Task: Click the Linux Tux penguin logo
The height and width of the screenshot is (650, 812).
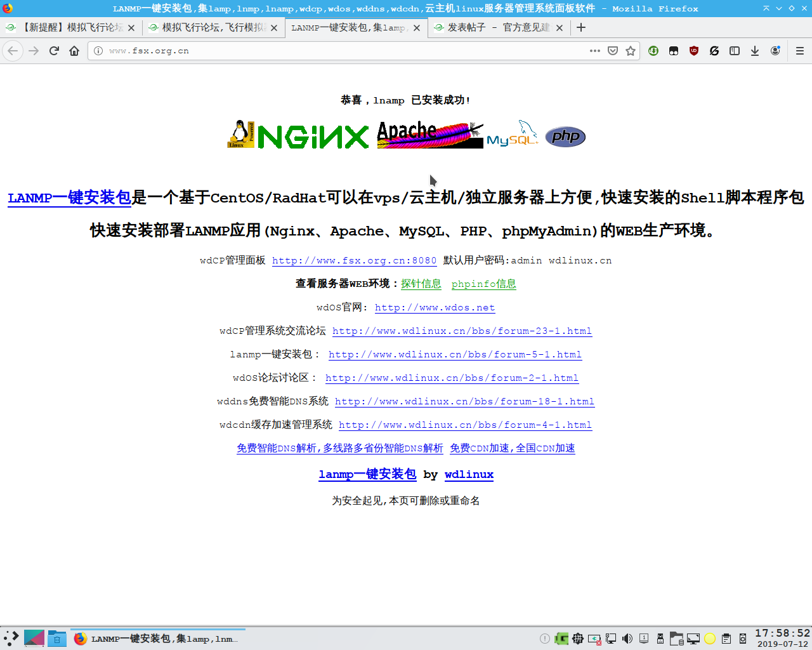Action: (x=241, y=134)
